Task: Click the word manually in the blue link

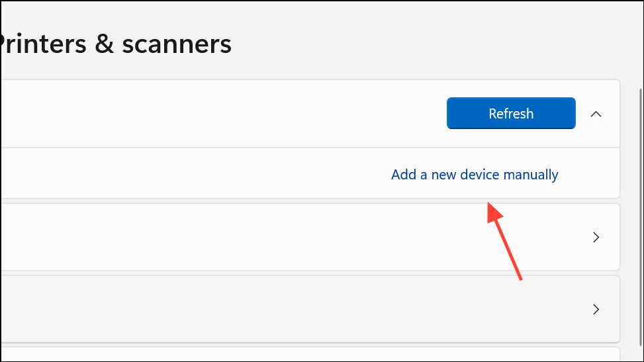Action: click(531, 175)
